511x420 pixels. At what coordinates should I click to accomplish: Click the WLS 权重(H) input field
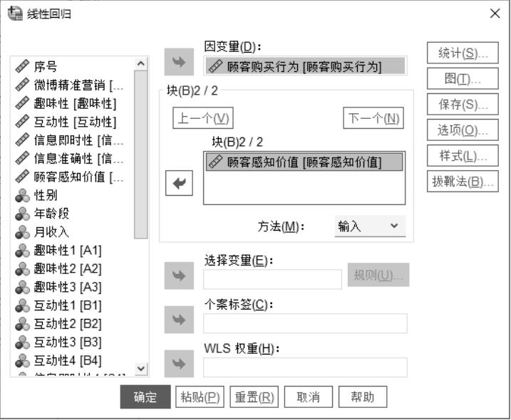[305, 367]
